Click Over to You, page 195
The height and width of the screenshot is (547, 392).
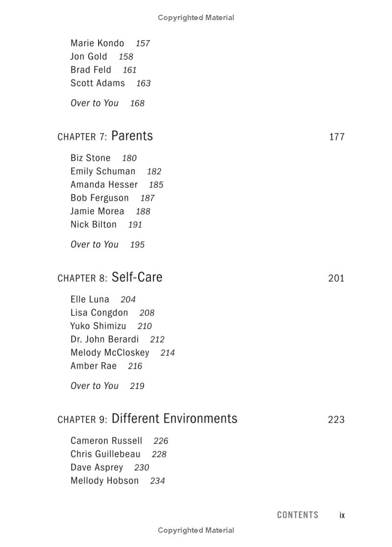point(95,244)
